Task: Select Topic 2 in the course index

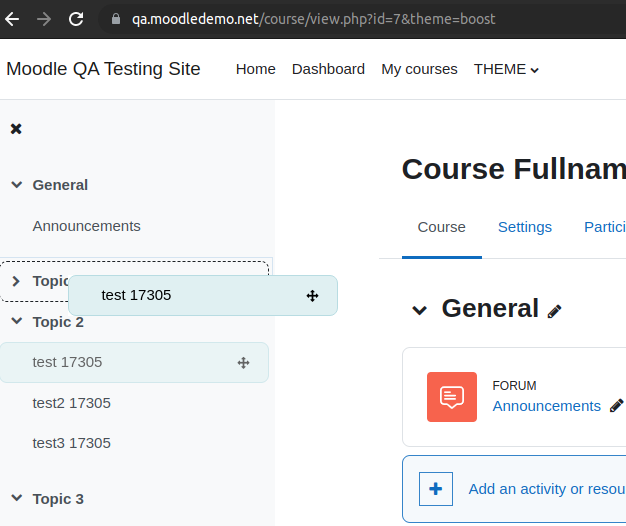Action: pos(58,322)
